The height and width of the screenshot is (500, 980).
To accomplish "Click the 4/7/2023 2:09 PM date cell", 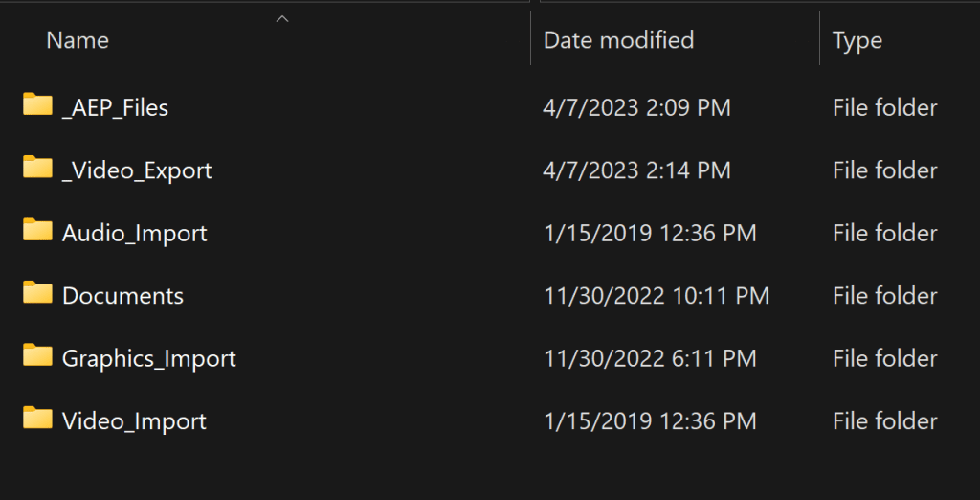I will (x=636, y=108).
